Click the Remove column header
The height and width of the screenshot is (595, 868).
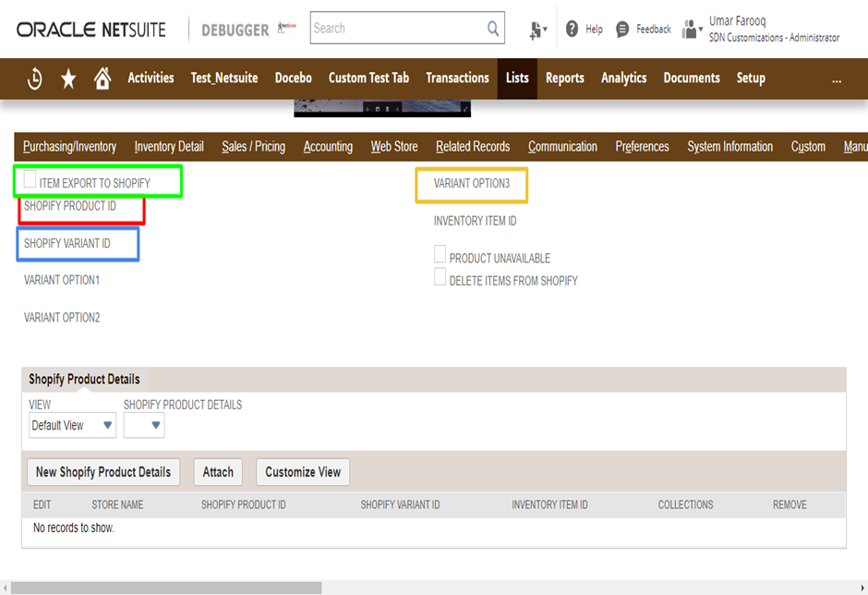coord(790,504)
